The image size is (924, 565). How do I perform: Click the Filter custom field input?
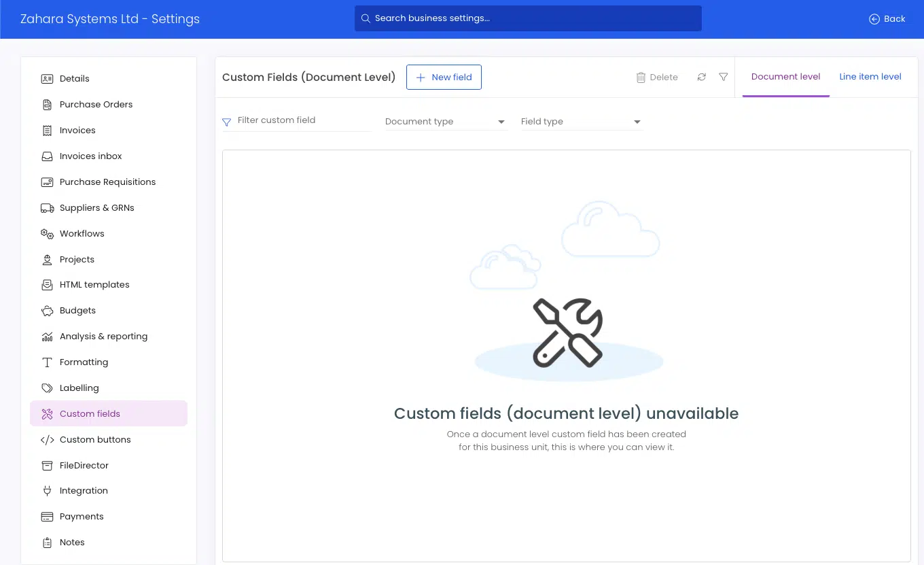point(303,120)
